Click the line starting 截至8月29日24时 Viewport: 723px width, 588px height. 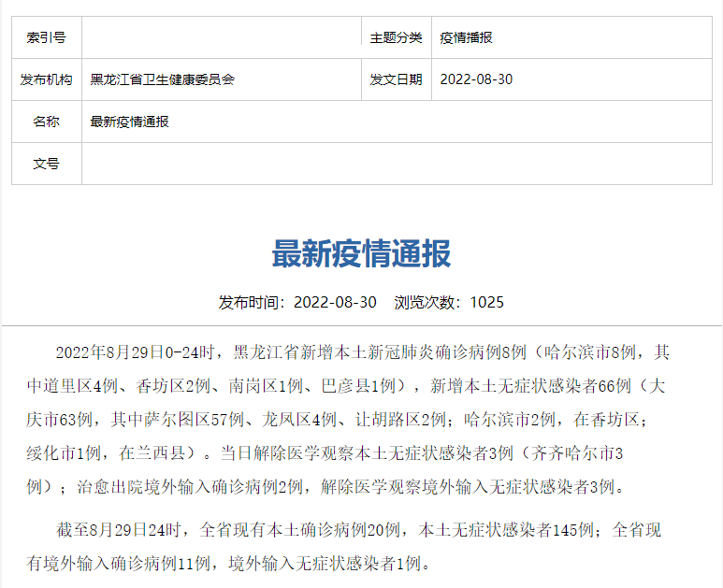pyautogui.click(x=359, y=530)
